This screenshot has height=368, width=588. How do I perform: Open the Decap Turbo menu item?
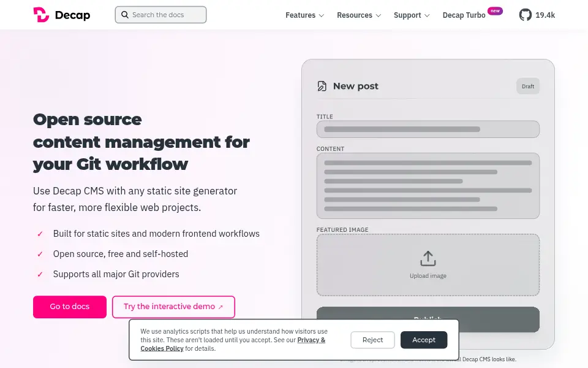tap(464, 15)
